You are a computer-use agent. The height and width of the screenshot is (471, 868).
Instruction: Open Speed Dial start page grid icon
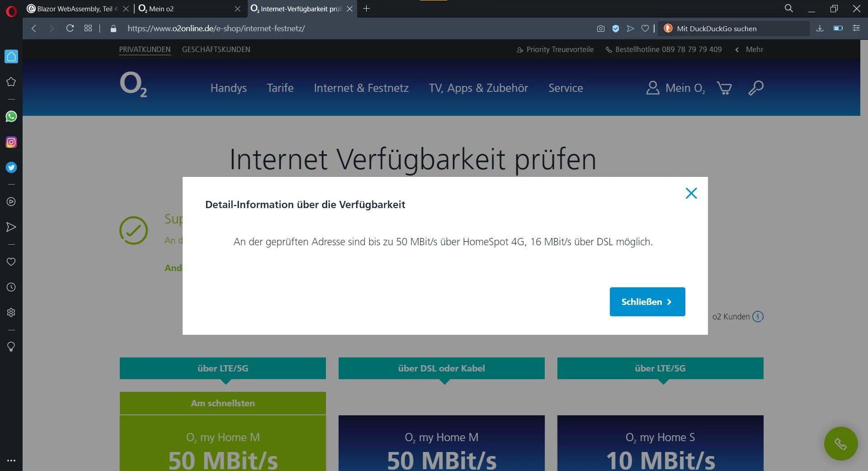click(x=88, y=29)
